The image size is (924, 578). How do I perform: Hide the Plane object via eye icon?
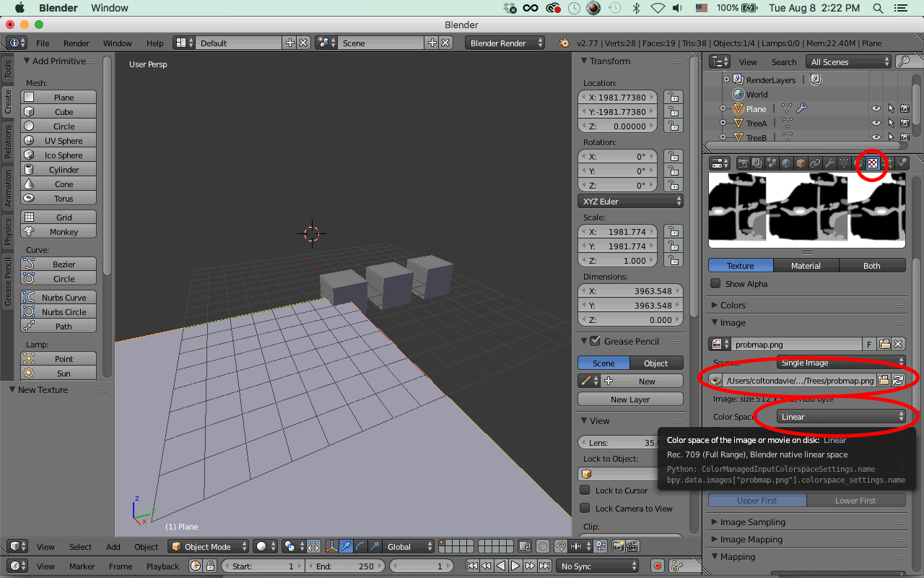(x=876, y=109)
